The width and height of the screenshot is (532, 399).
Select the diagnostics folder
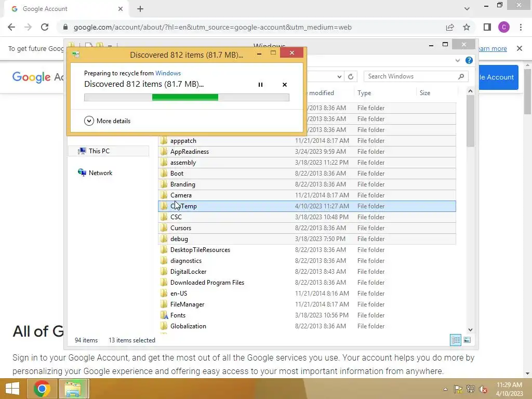coord(307,261)
